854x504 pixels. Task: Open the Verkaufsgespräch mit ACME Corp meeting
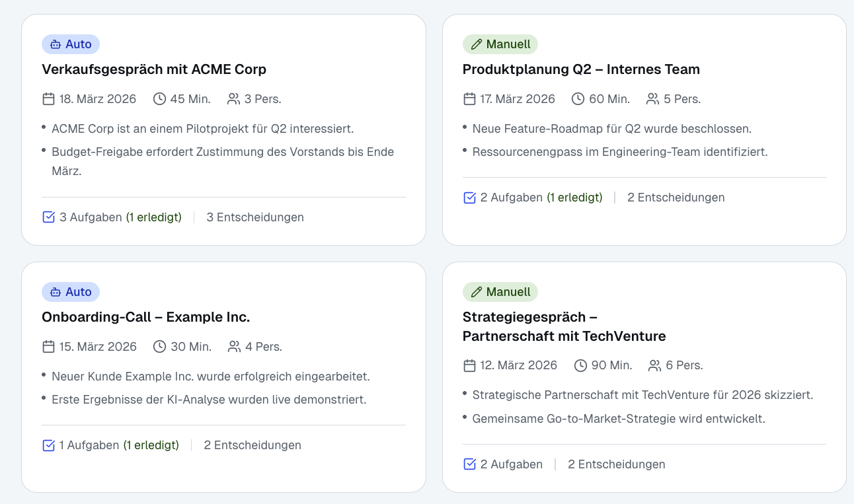(154, 69)
